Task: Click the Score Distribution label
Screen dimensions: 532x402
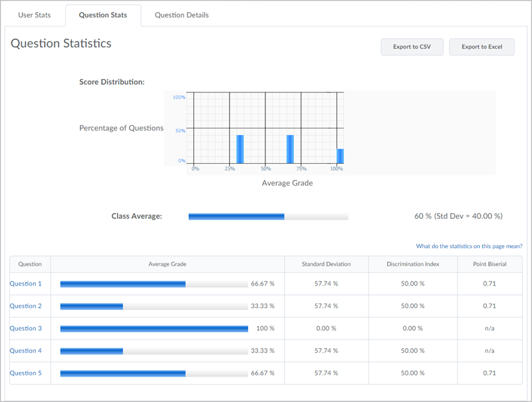Action: [x=112, y=82]
